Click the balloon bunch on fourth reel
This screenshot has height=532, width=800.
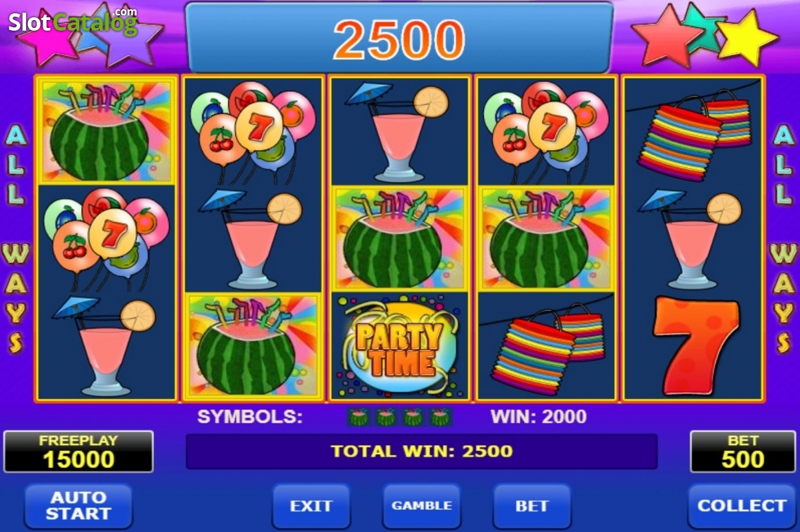(x=547, y=130)
